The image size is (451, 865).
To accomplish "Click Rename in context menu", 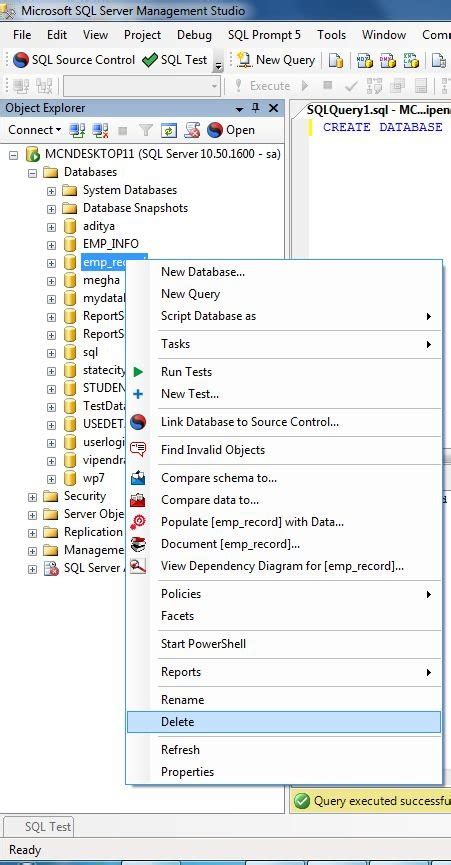I will (x=284, y=700).
